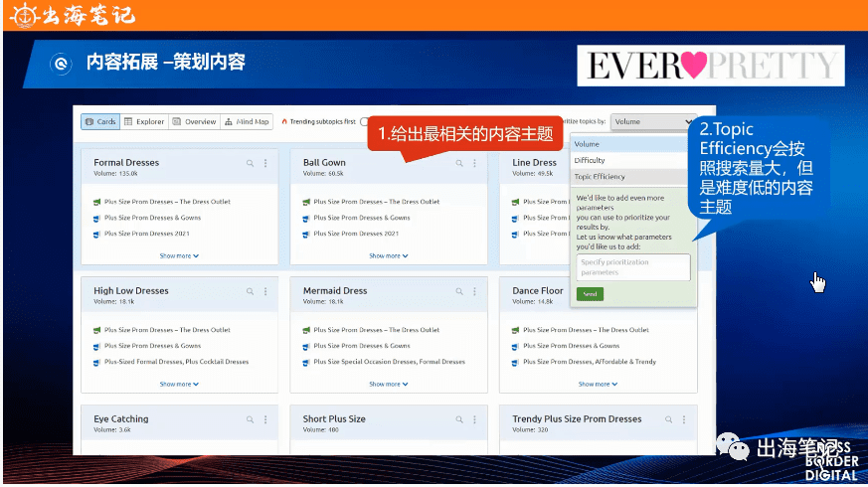
Task: Click Plus Size Prom Dresses 2021 in Formal Dresses
Action: click(x=147, y=234)
